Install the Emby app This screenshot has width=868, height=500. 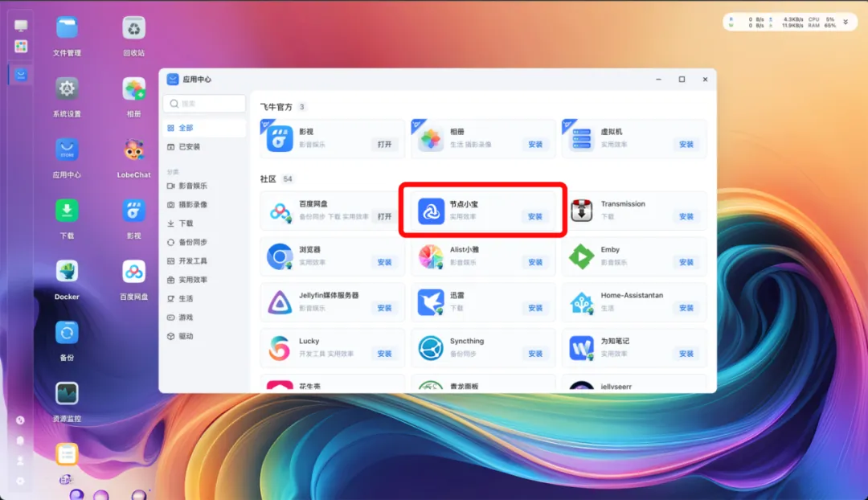(686, 262)
